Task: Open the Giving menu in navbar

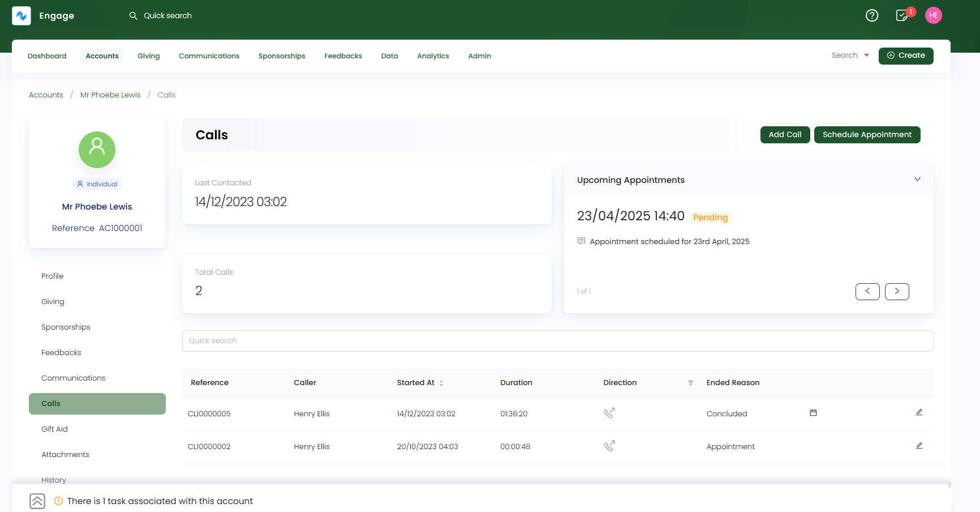Action: click(149, 56)
